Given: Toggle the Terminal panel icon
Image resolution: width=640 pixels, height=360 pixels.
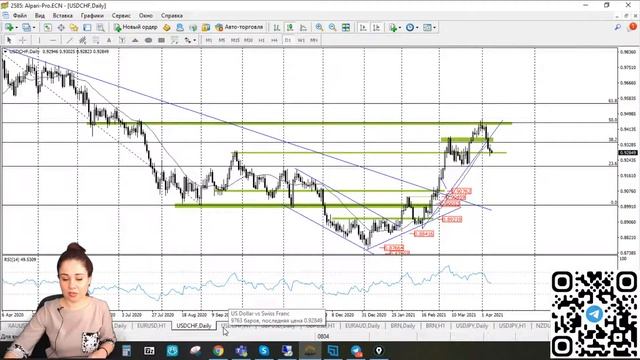Looking at the screenshot, I should pyautogui.click(x=87, y=27).
